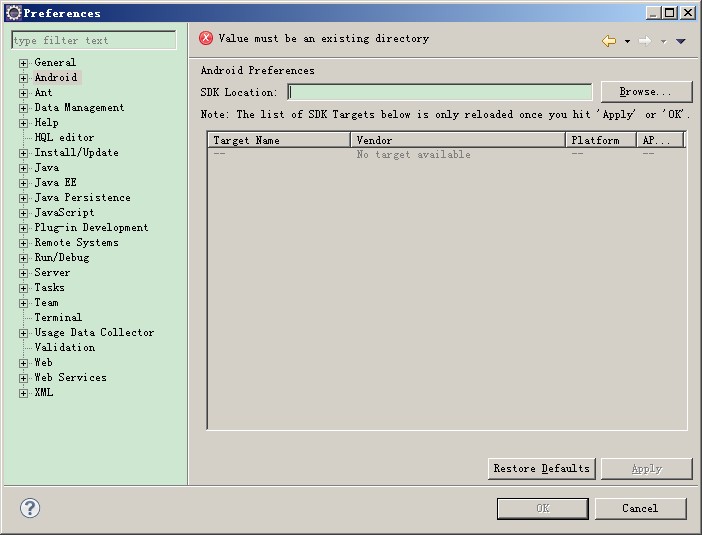Screen dimensions: 702x535
Task: Expand the Help tree node
Action: 23,123
